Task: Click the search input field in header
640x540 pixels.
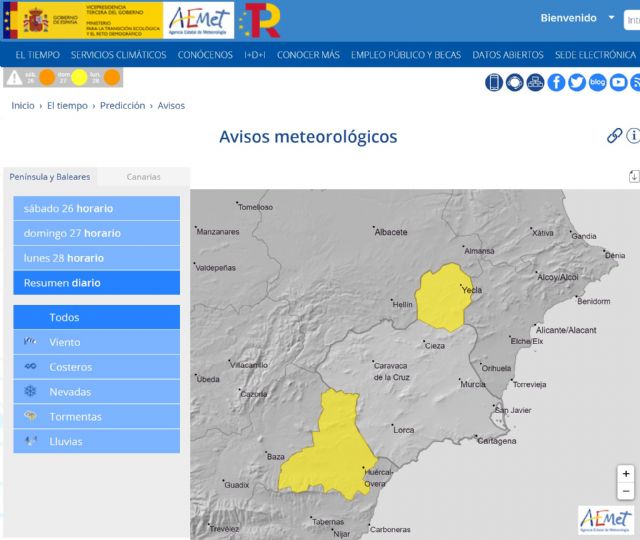Action: 632,20
